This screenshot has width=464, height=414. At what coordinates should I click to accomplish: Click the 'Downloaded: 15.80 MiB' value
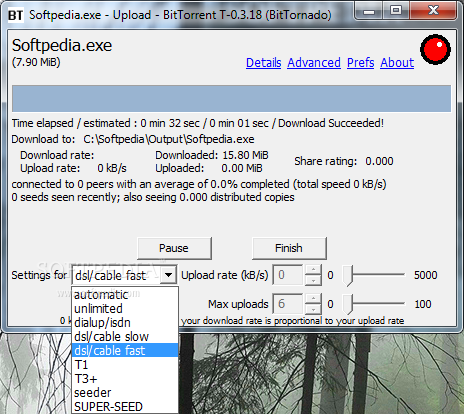212,155
